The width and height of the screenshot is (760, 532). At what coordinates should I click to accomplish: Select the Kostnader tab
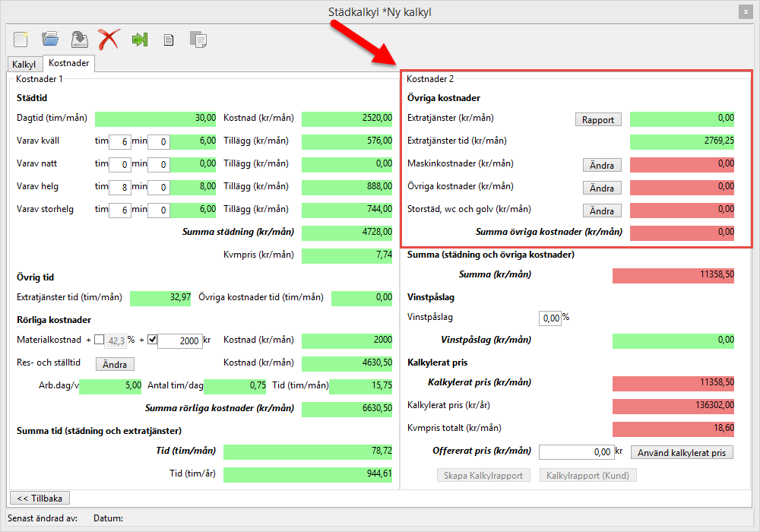pos(69,64)
